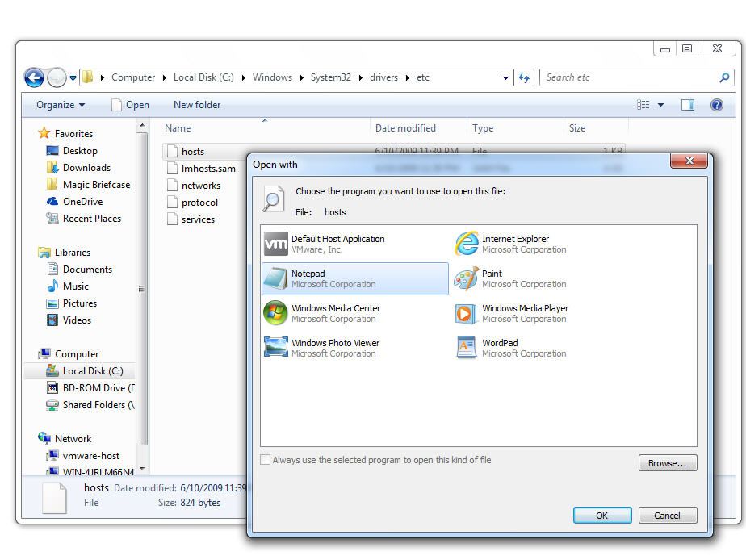Choose the Internet Explorer icon
Screen dimensions: 746x560
pyautogui.click(x=467, y=244)
